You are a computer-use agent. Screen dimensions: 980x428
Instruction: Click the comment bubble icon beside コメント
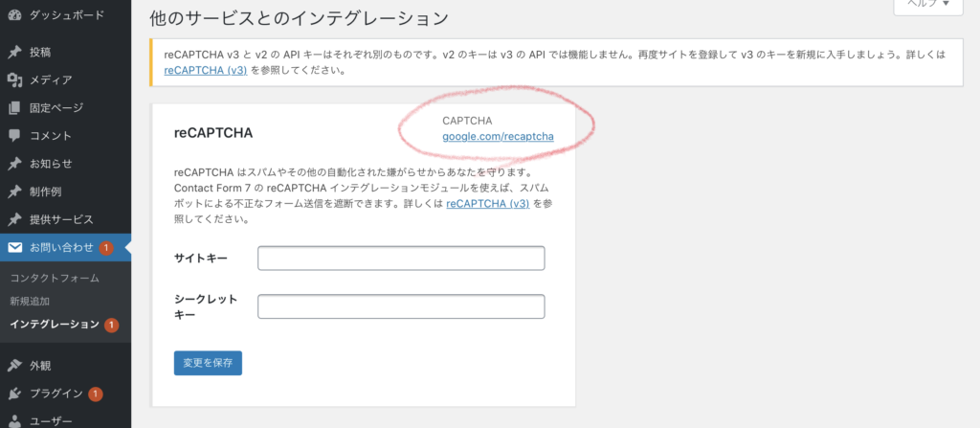[x=15, y=136]
